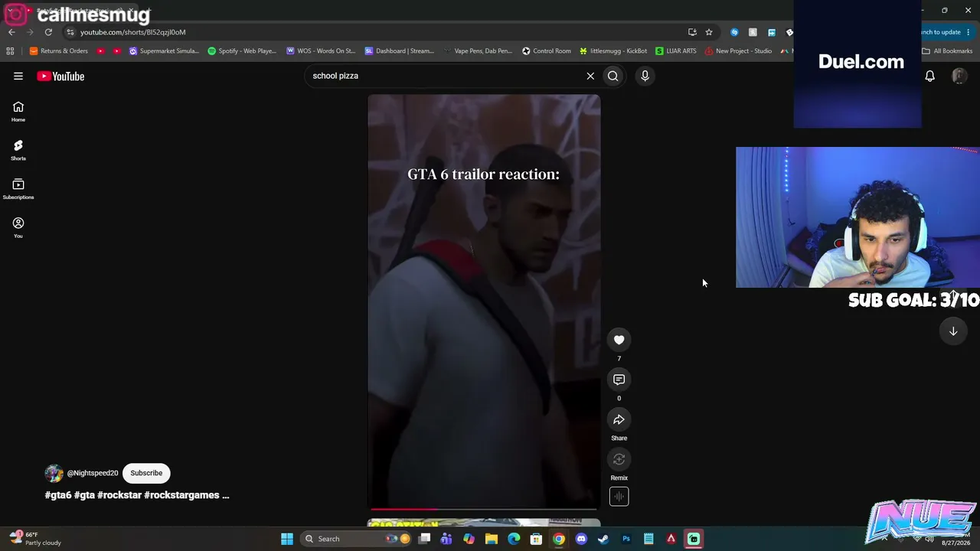This screenshot has height=551, width=980.
Task: Open Photoshop from the taskbar
Action: click(626, 539)
